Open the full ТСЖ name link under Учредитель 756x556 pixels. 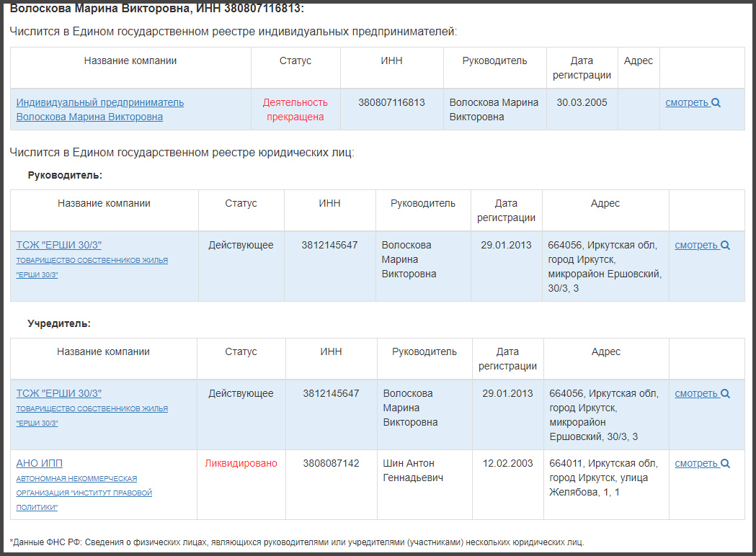(92, 416)
